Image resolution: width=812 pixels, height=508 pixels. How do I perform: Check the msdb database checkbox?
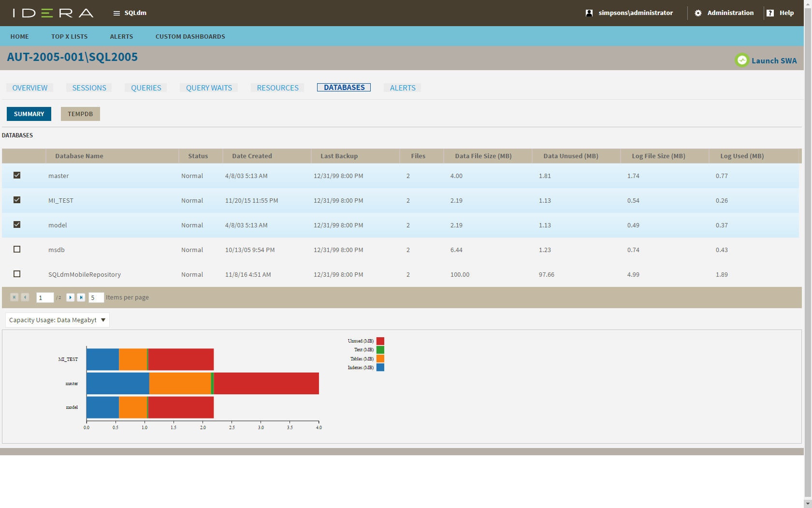tap(17, 249)
